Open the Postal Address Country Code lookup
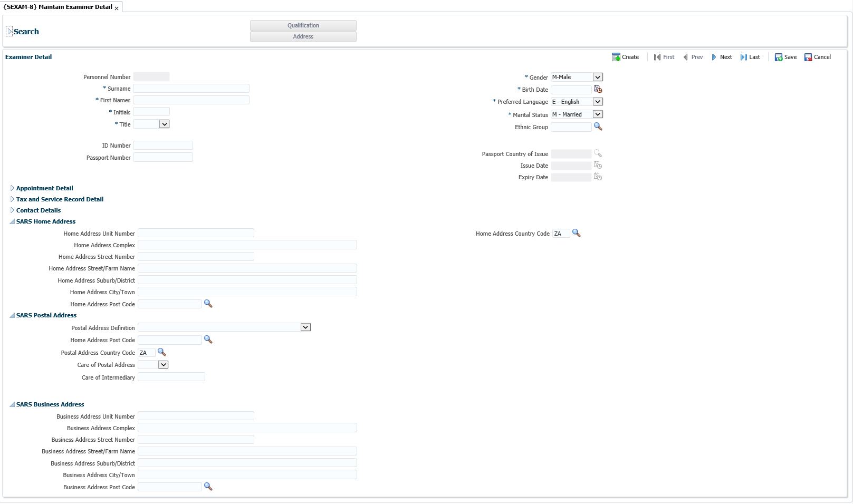Screen dimensions: 853x504 tap(162, 352)
